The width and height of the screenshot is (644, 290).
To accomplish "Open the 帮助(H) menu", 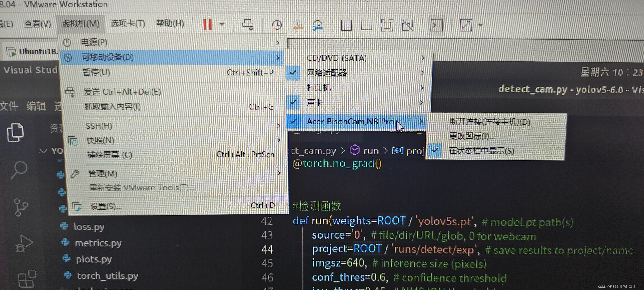I will [170, 24].
